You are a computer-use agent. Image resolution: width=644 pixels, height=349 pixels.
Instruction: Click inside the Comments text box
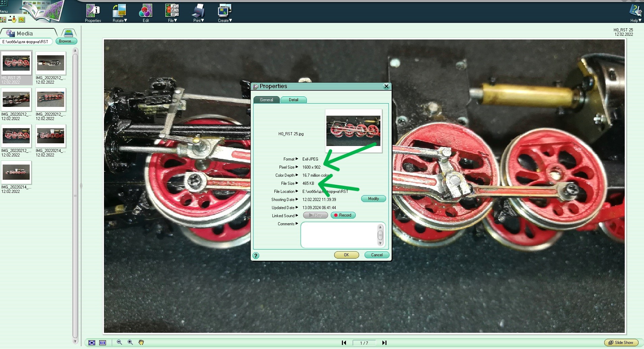[x=339, y=235]
